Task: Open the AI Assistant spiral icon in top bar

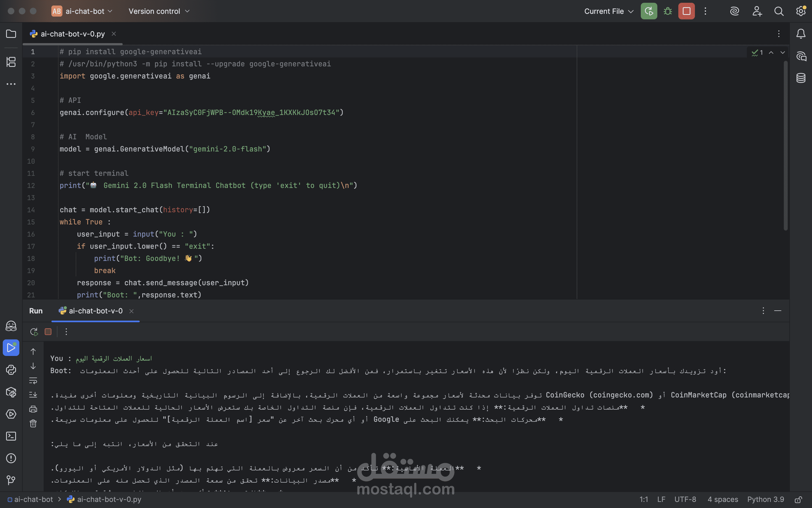Action: [734, 11]
